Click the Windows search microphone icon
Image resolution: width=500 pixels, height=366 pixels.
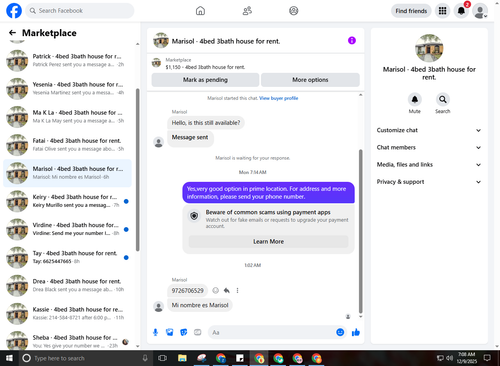(x=145, y=358)
